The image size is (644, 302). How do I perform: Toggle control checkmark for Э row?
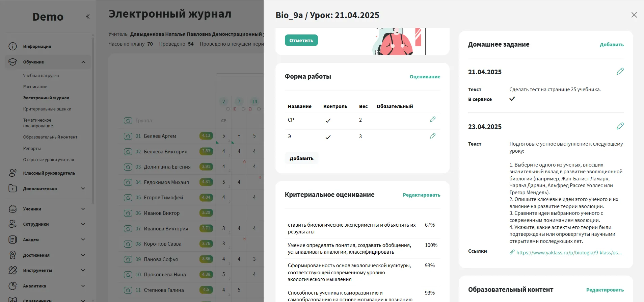click(328, 137)
